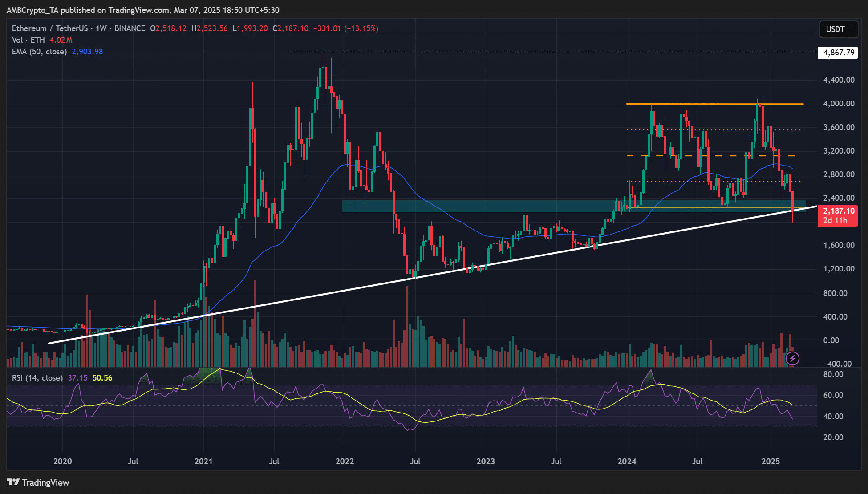Click the RSI 20.00 axis label
868x494 pixels.
tap(833, 437)
